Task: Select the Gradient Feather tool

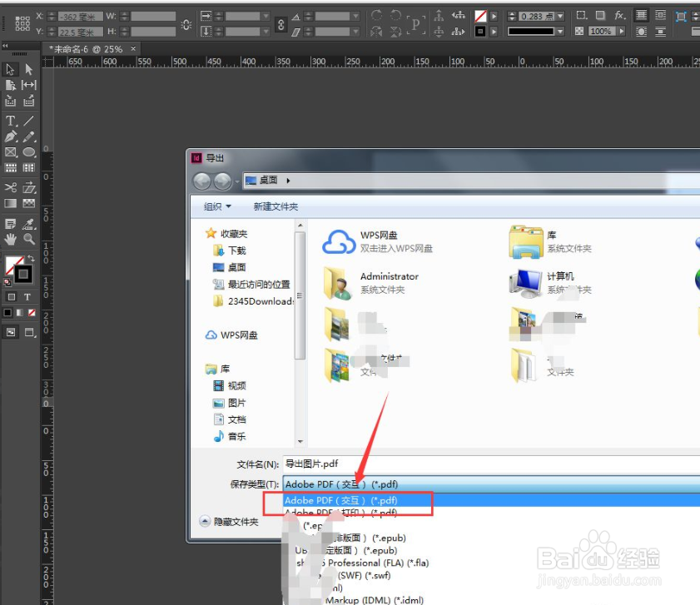Action: pos(29,204)
